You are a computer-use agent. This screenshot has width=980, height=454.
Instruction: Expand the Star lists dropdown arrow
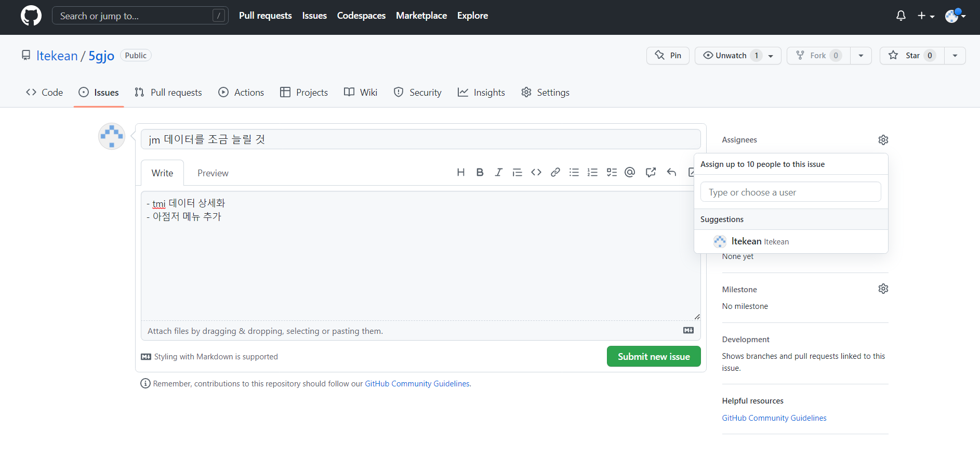[955, 56]
